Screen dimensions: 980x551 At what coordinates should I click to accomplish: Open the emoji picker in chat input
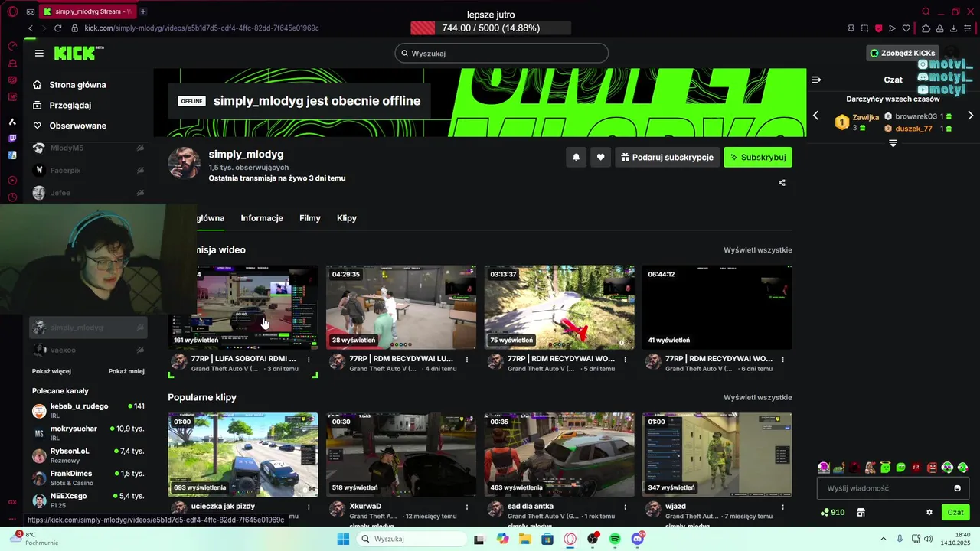point(957,488)
